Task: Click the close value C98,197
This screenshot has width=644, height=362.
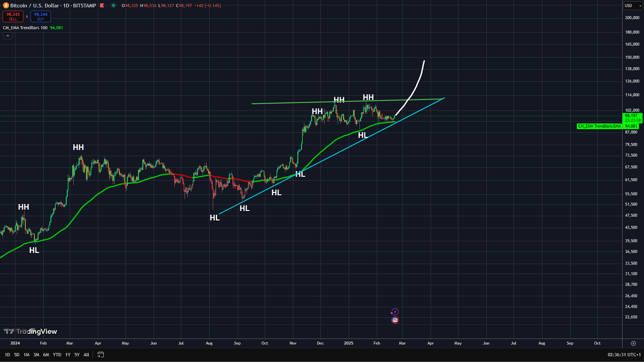Action: [185, 6]
